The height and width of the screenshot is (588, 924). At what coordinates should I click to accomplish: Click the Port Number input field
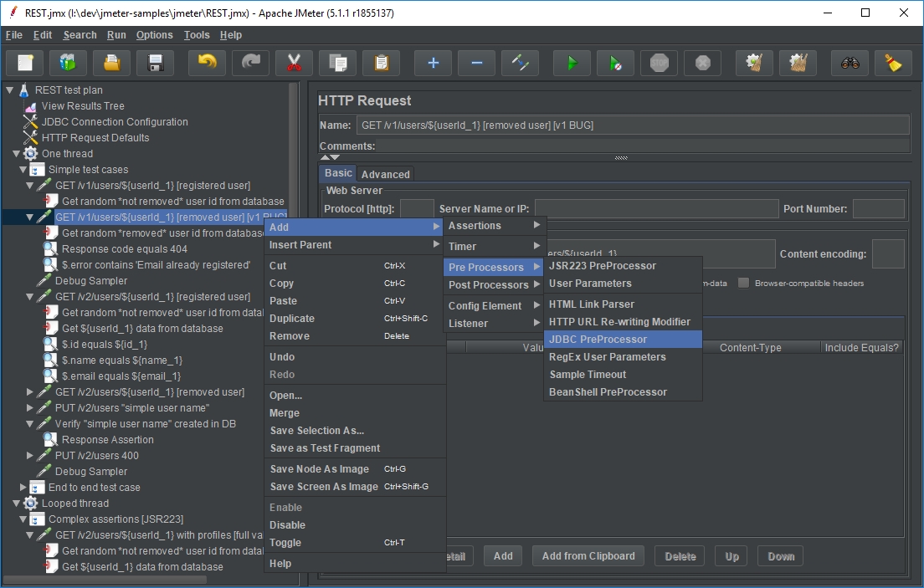tap(878, 208)
